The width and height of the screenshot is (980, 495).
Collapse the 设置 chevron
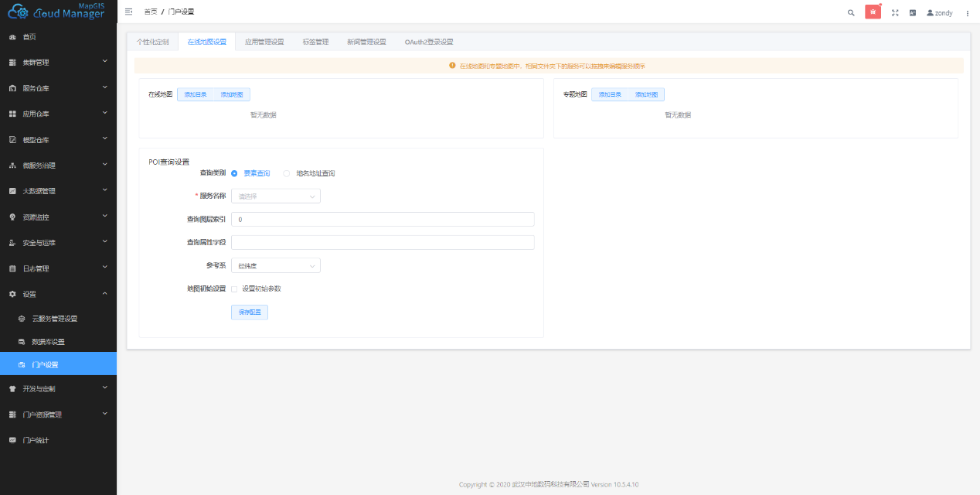tap(105, 294)
